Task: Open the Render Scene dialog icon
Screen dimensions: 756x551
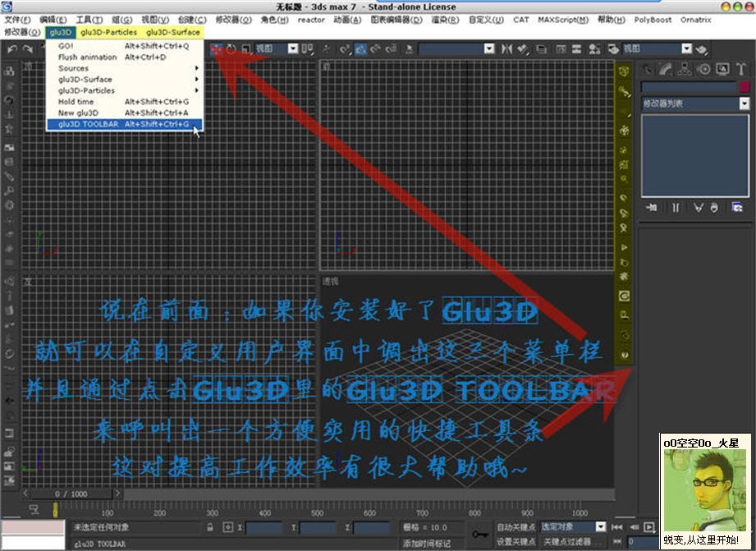Action: [x=612, y=49]
